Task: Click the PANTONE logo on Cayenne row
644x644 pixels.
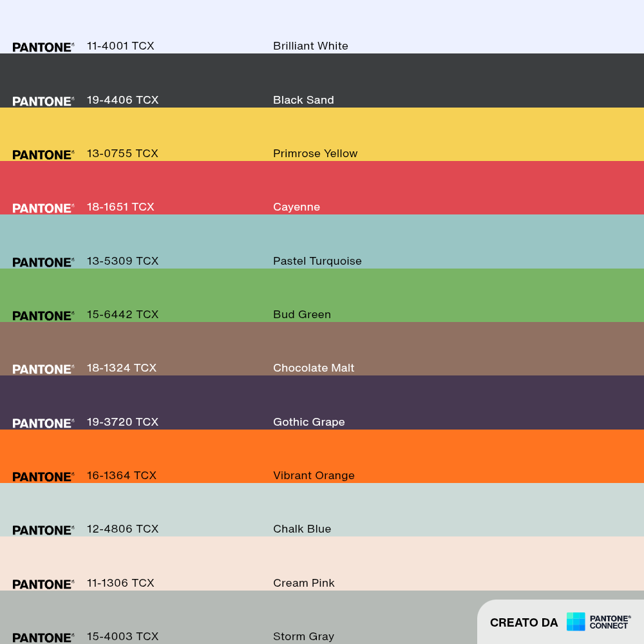Action: click(x=43, y=208)
